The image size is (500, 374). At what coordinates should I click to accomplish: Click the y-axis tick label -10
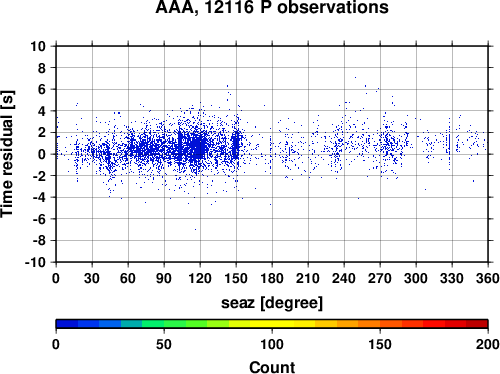coord(35,262)
